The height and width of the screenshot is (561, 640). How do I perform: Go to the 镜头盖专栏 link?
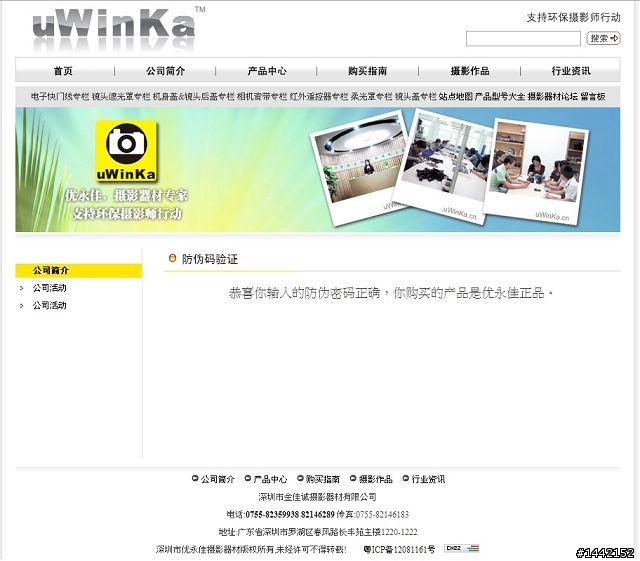point(416,96)
